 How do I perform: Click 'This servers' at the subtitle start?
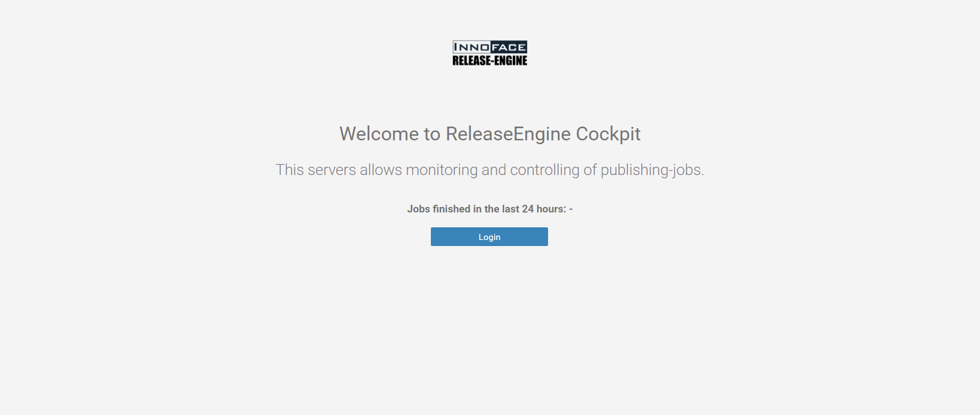click(316, 170)
